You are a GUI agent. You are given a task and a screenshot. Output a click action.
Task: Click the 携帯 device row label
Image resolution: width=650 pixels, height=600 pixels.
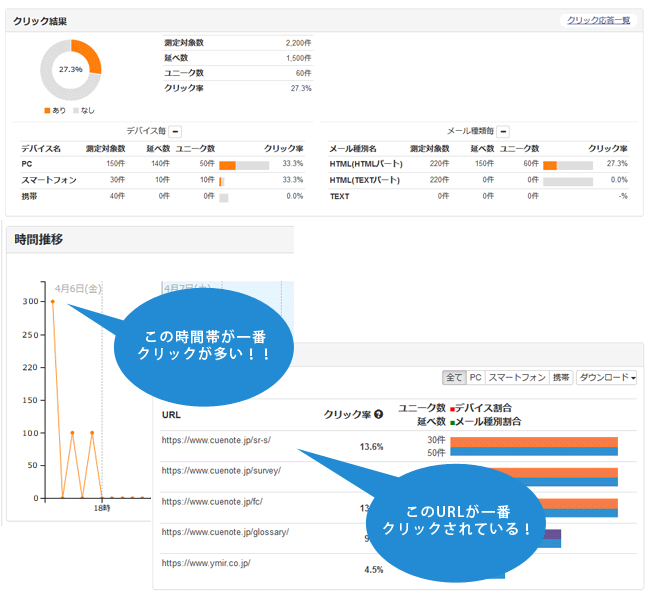tap(29, 196)
